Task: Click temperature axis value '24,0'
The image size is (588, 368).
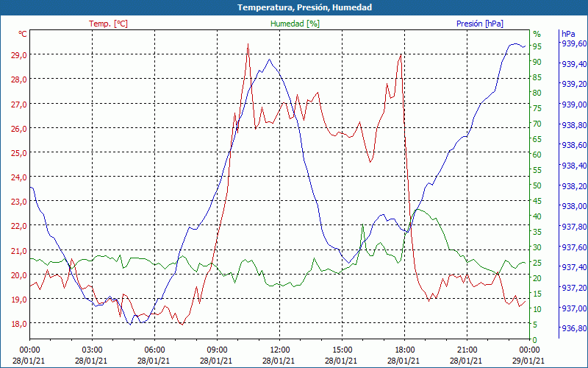Action: [19, 177]
